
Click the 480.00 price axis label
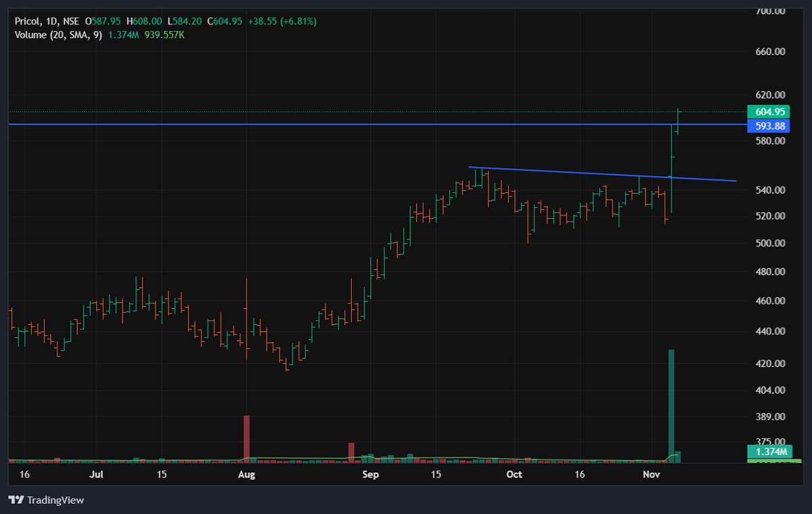[x=770, y=272]
